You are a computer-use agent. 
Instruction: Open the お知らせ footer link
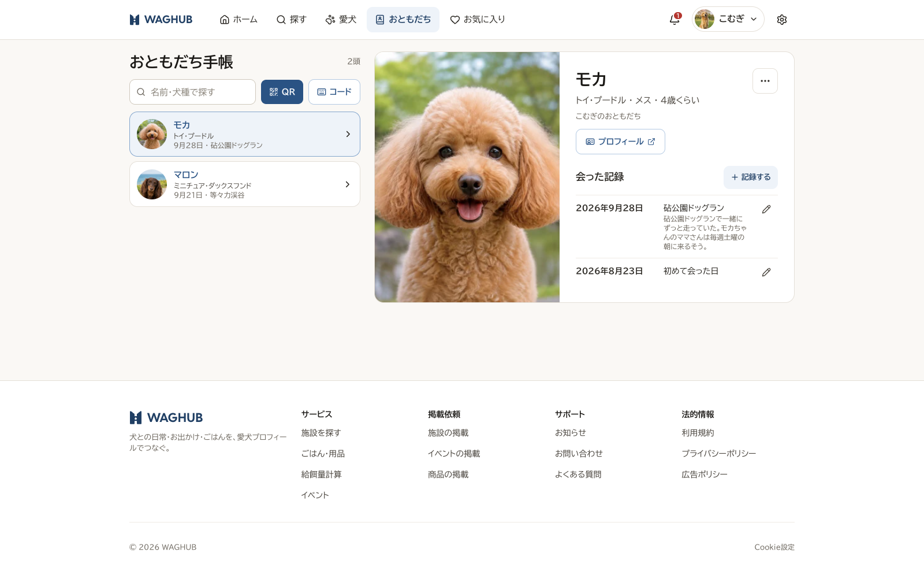(x=571, y=433)
